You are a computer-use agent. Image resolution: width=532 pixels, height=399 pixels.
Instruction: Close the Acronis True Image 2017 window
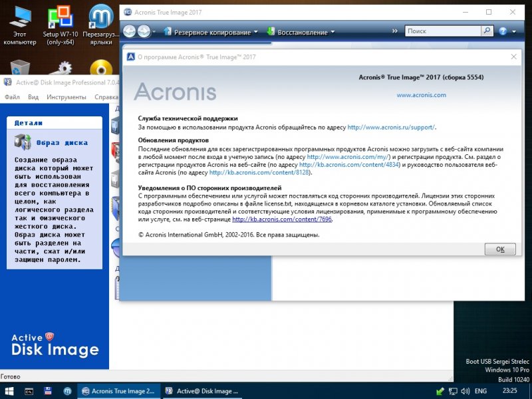[512, 12]
